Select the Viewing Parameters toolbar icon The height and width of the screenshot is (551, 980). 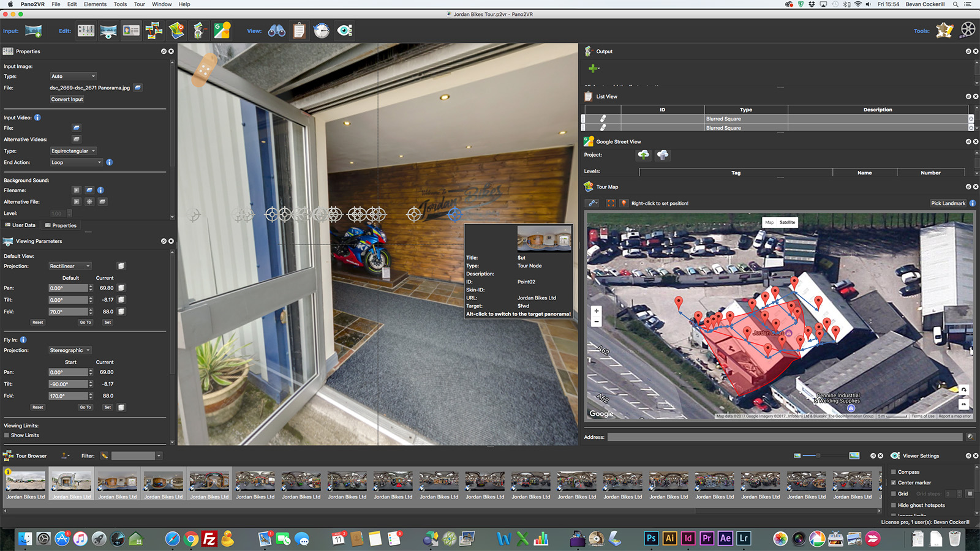tap(108, 31)
